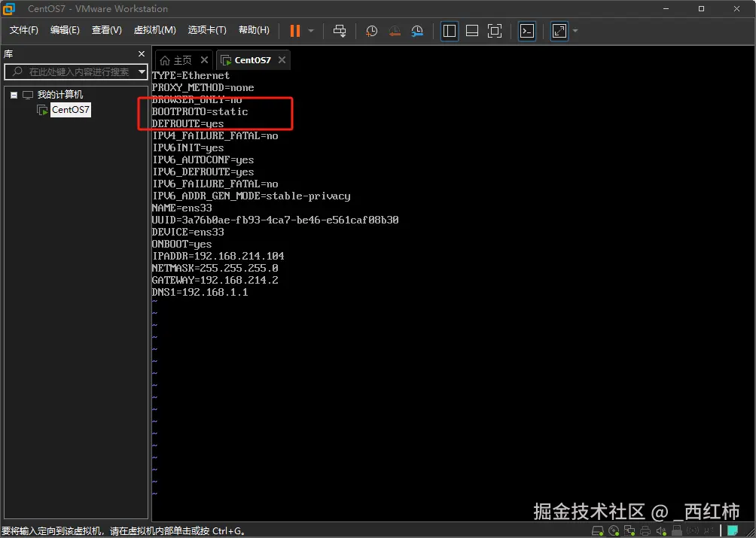Open the 虚拟机(M) menu

155,30
